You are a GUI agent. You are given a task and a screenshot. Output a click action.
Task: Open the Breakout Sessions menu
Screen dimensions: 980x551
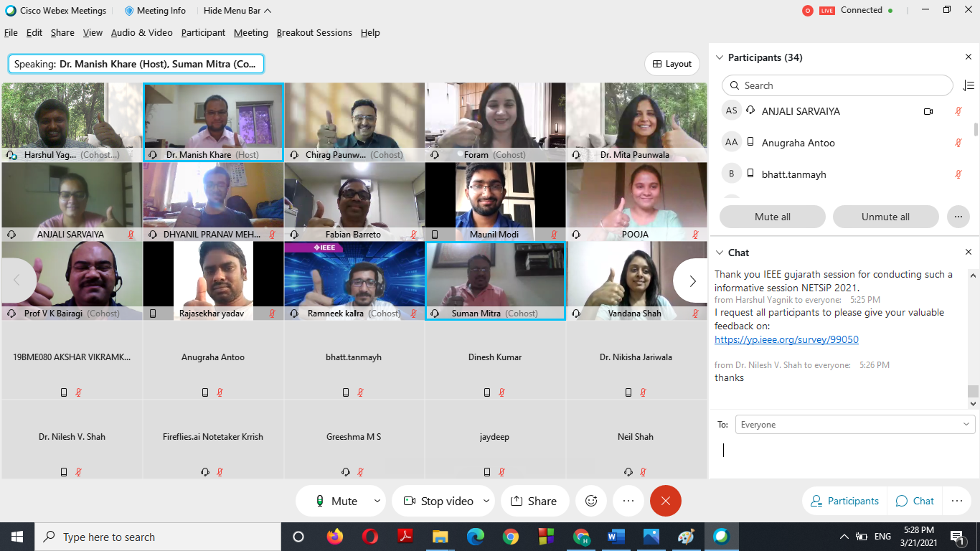point(314,33)
